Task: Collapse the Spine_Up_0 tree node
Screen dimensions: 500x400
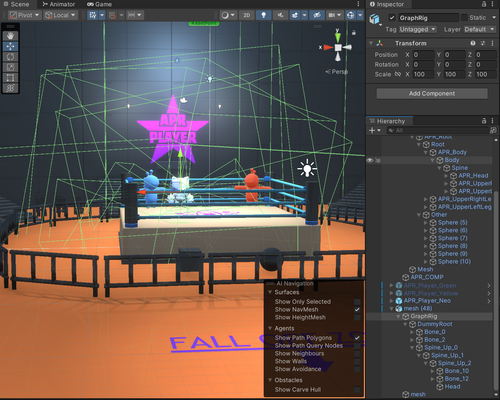Action: 412,348
